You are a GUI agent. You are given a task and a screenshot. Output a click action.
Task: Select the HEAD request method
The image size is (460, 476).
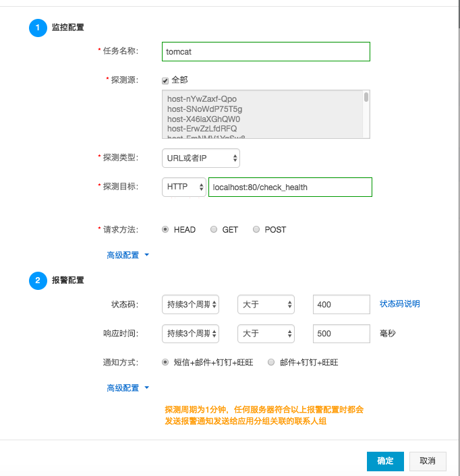click(165, 229)
